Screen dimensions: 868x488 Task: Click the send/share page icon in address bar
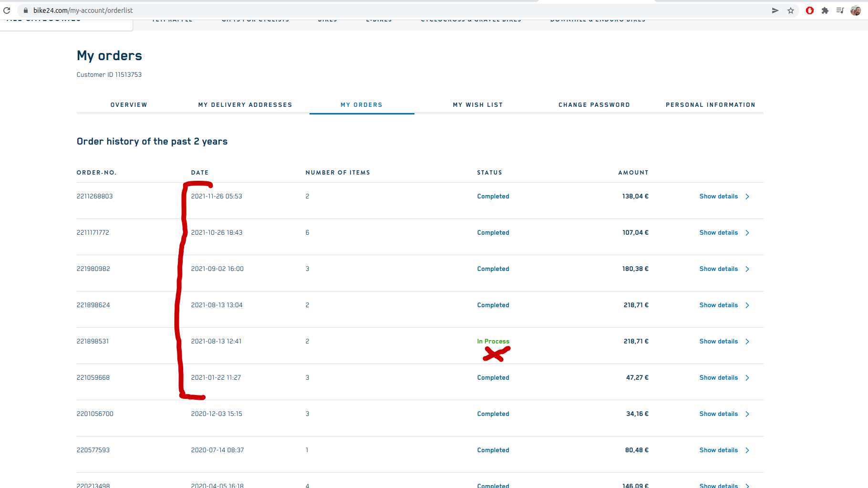775,10
